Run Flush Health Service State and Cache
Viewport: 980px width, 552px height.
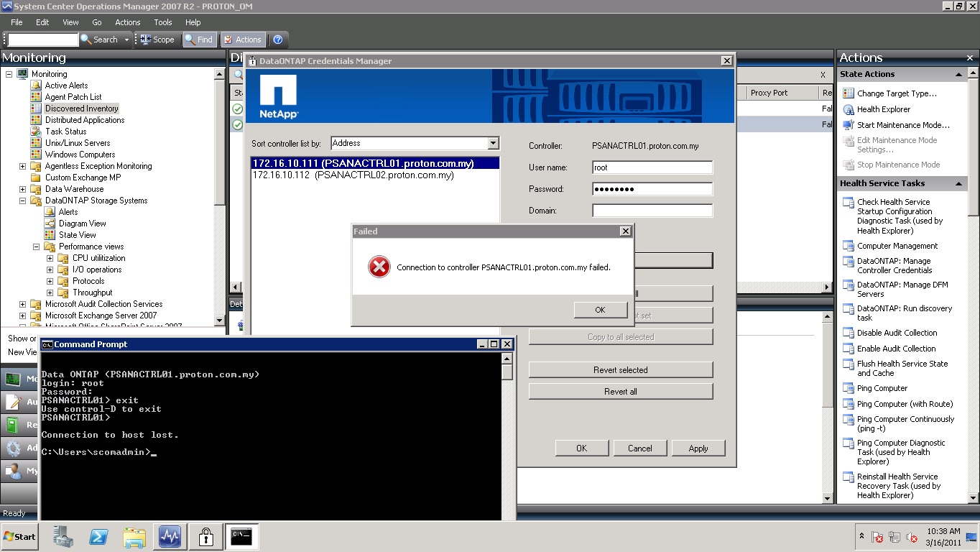tap(902, 369)
